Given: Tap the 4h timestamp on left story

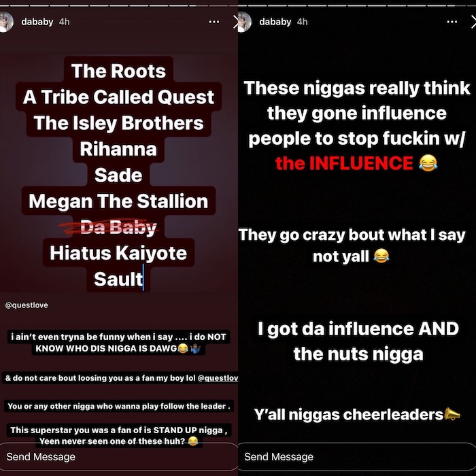Looking at the screenshot, I should (x=64, y=22).
